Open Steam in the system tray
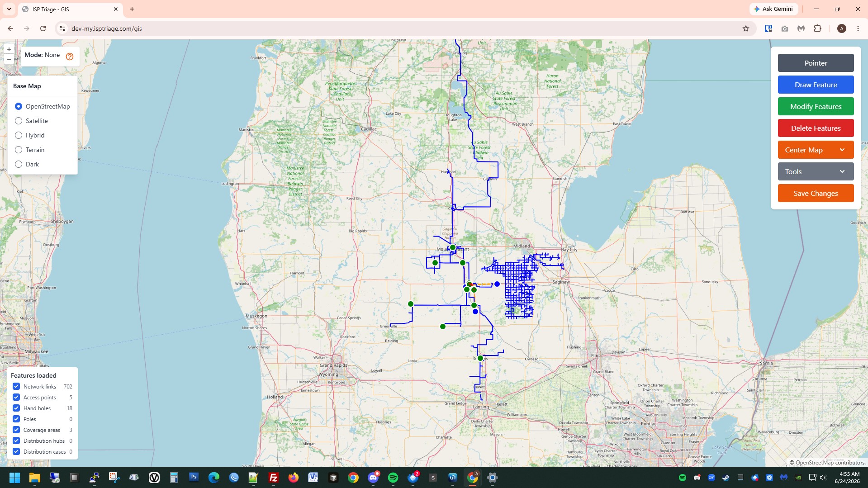Screen dimensions: 868x488 [x=726, y=478]
